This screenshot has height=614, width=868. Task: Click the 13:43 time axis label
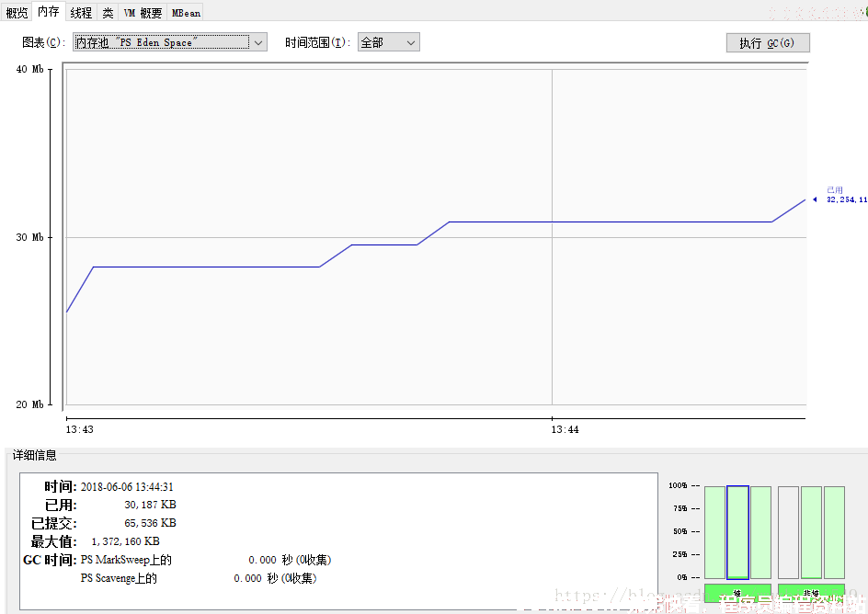[80, 429]
